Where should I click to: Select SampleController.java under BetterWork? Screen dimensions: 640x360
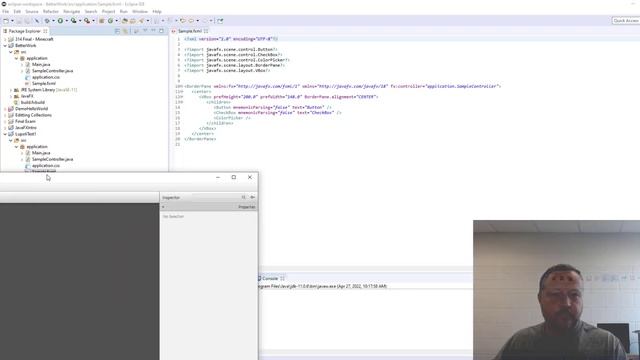pyautogui.click(x=52, y=71)
